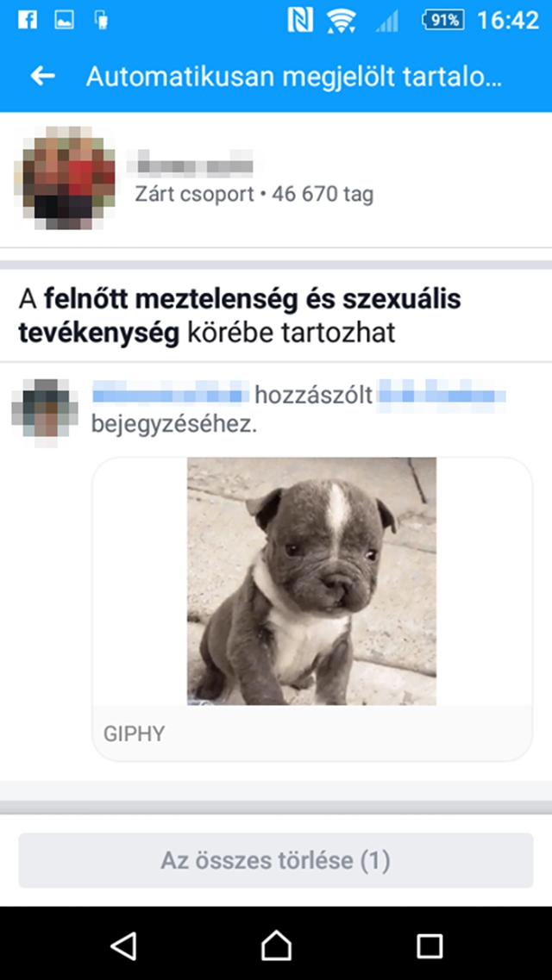Tap the phone-vibrate icon in status bar
This screenshot has width=552, height=980.
point(101,20)
